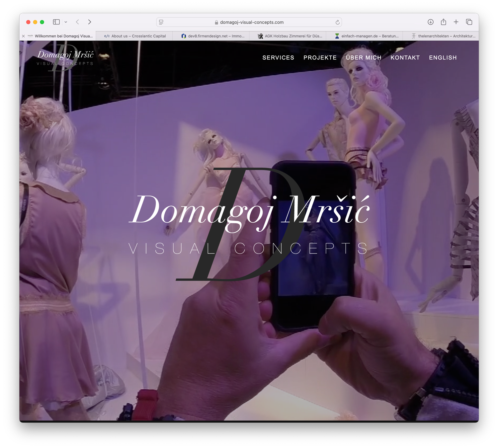The width and height of the screenshot is (498, 448).
Task: Go to the PROJEKTE page
Action: (320, 58)
